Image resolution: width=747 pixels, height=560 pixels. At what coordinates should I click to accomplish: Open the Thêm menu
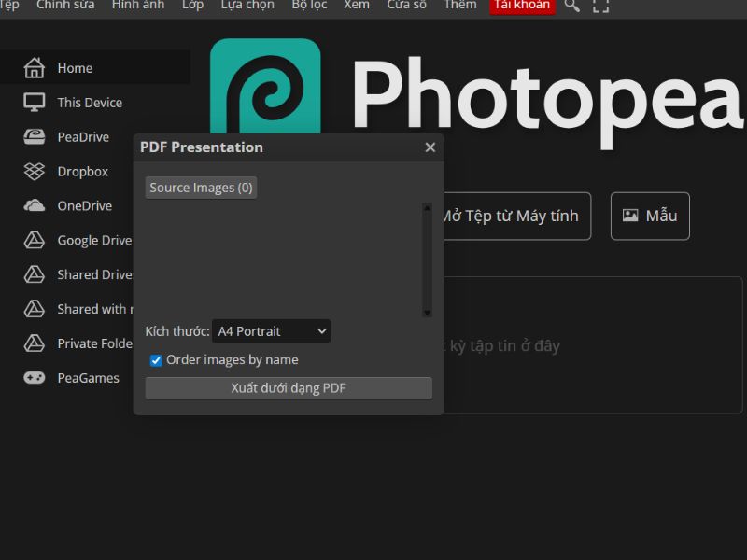click(460, 5)
